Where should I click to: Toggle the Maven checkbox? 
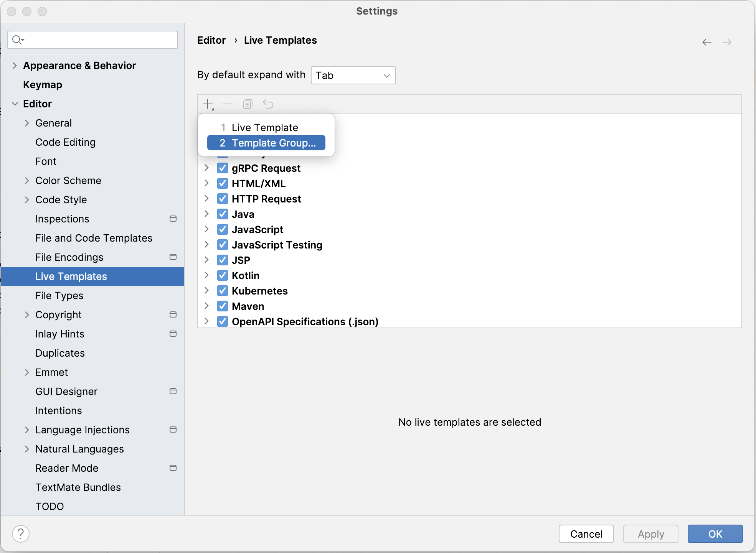point(223,306)
